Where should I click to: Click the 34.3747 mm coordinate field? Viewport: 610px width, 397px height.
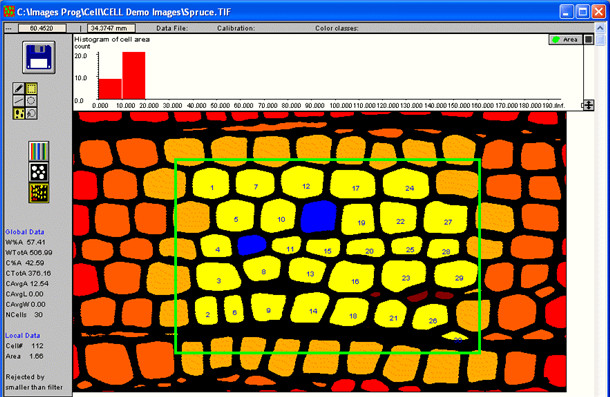pos(111,28)
